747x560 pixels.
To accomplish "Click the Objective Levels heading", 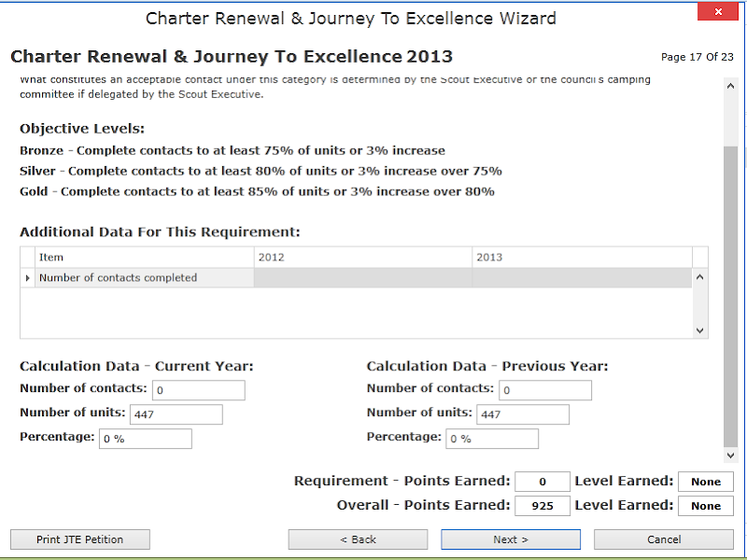I will [x=82, y=129].
